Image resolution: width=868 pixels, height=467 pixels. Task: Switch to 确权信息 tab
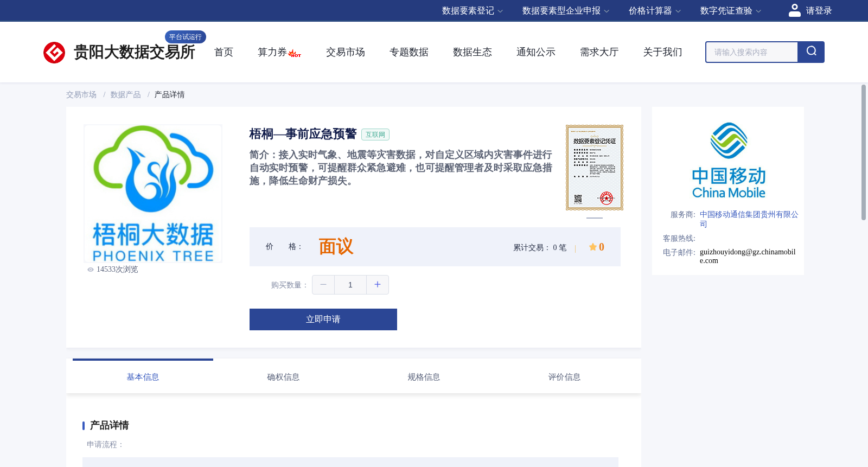(x=283, y=377)
